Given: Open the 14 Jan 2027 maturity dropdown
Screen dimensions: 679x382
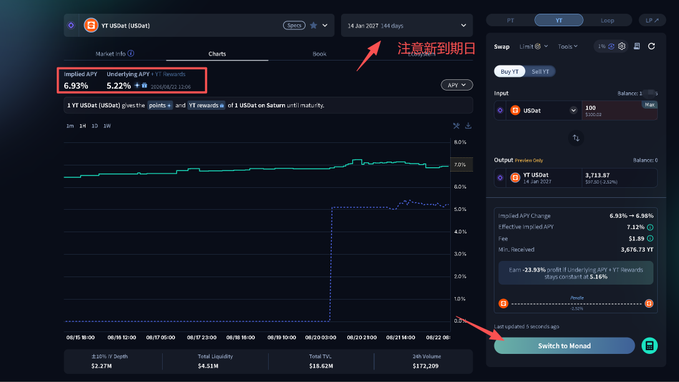Looking at the screenshot, I should (407, 26).
